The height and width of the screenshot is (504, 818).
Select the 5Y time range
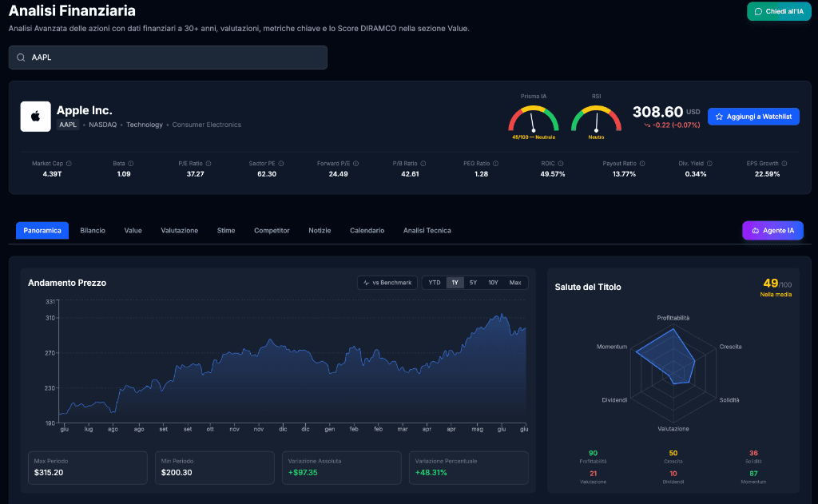pos(473,283)
